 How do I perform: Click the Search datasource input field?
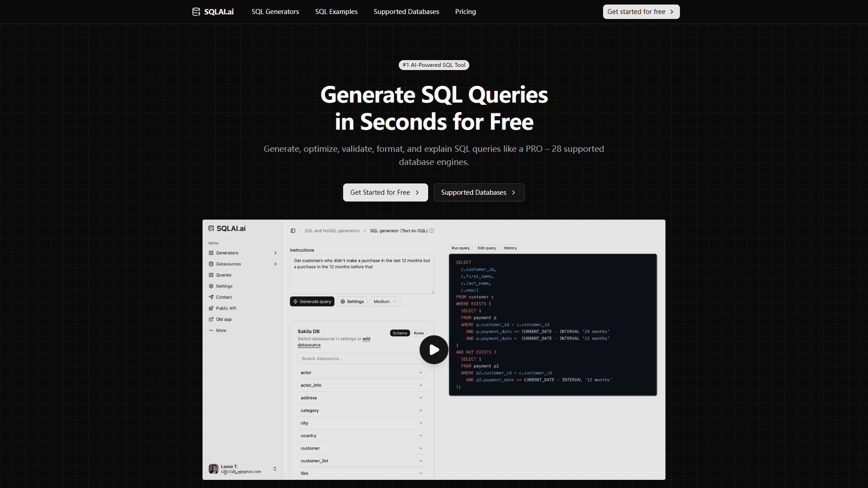[x=362, y=359]
